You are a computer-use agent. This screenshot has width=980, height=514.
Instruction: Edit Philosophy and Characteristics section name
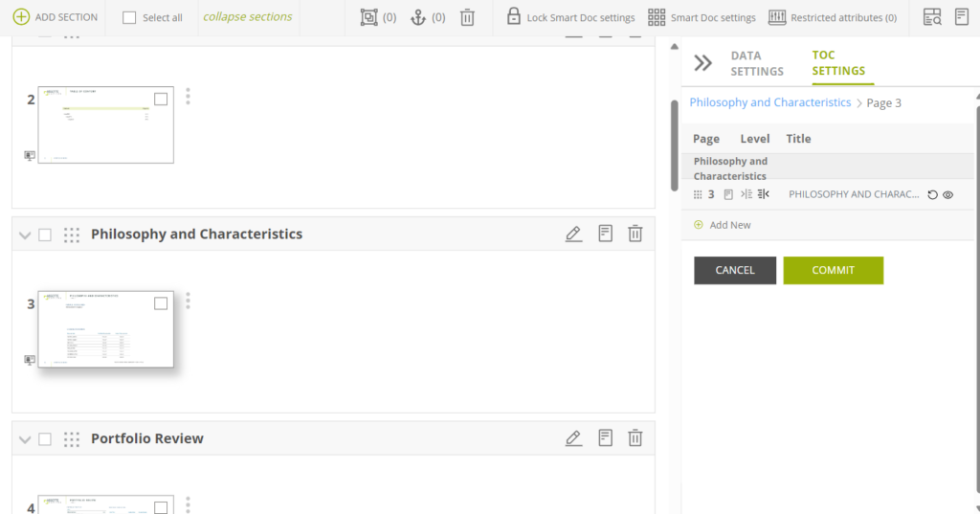coord(573,234)
